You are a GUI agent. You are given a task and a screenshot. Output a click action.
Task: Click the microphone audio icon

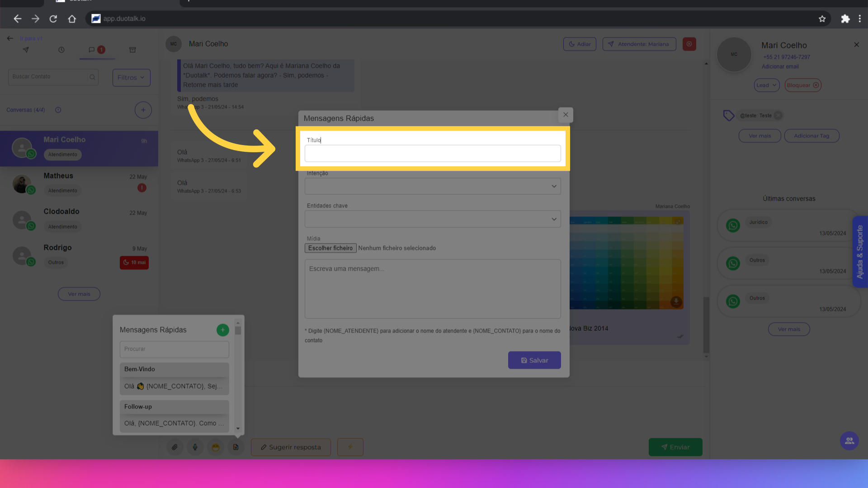point(195,447)
